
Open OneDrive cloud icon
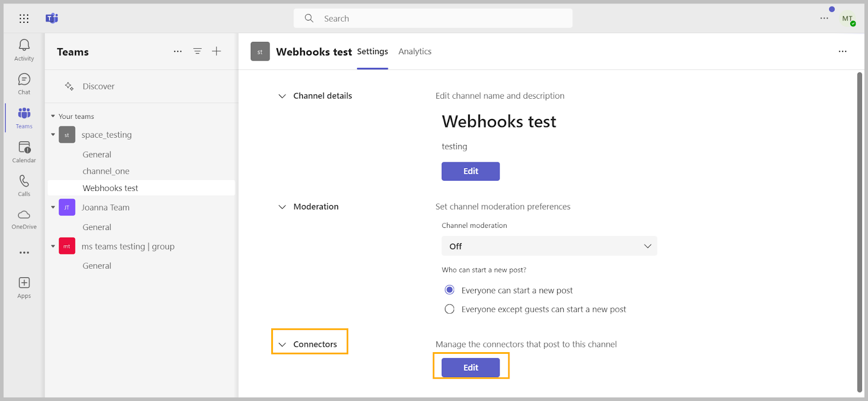coord(24,215)
